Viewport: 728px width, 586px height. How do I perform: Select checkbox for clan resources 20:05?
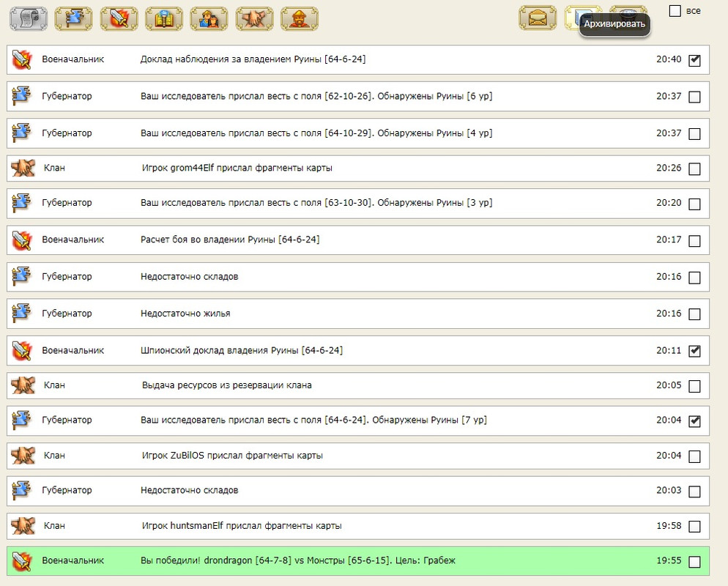pyautogui.click(x=694, y=386)
